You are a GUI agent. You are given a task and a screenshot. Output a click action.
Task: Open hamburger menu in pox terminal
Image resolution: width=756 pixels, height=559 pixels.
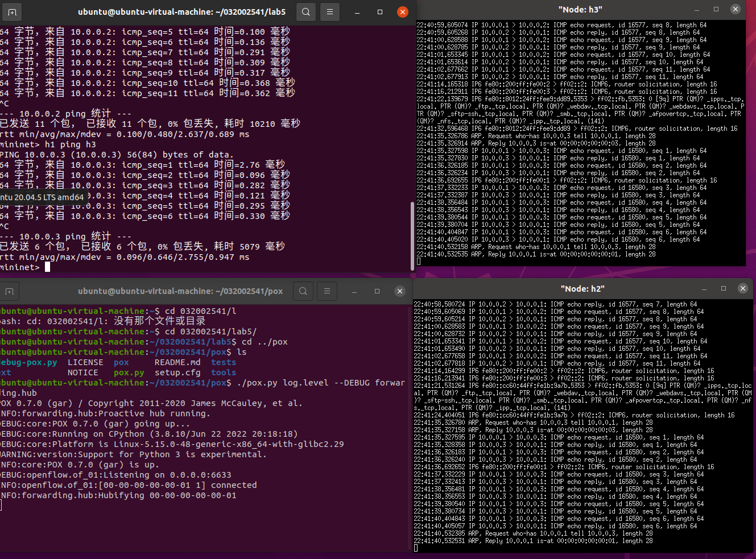click(327, 291)
